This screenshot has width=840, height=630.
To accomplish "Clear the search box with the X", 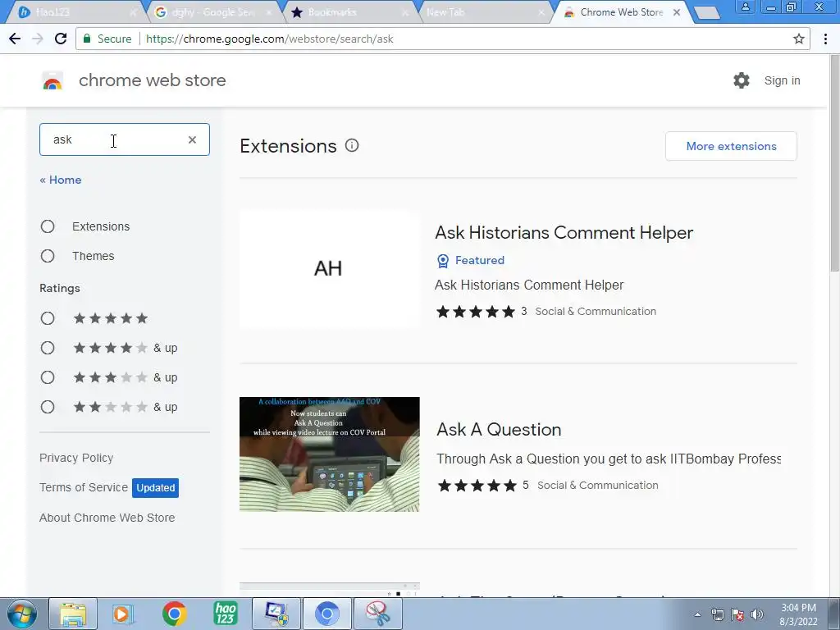I will (x=192, y=139).
